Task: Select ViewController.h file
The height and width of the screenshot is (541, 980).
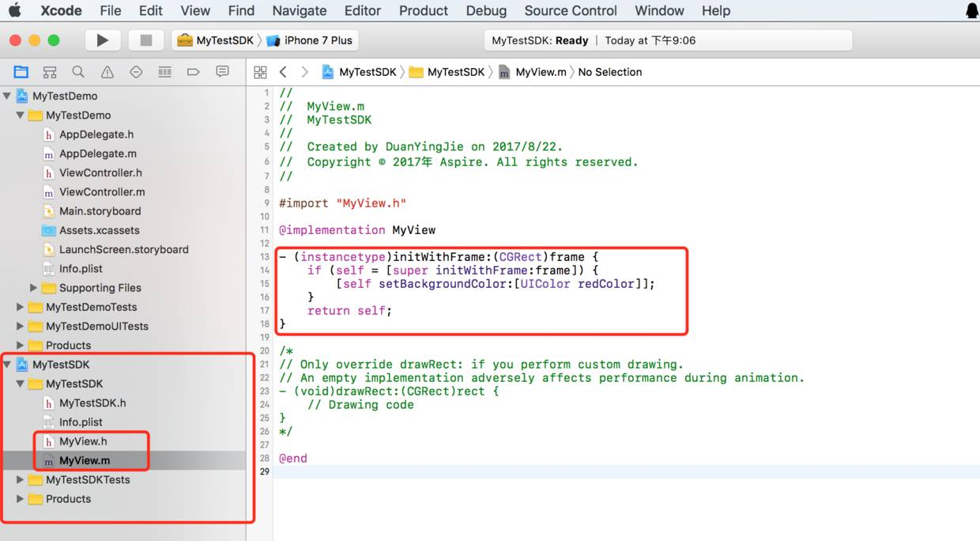Action: point(100,172)
